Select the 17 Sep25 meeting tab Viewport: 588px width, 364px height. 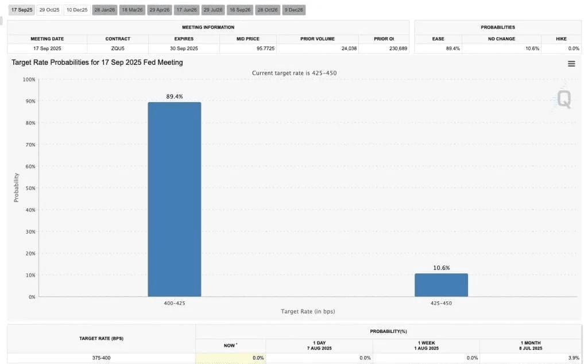[22, 10]
